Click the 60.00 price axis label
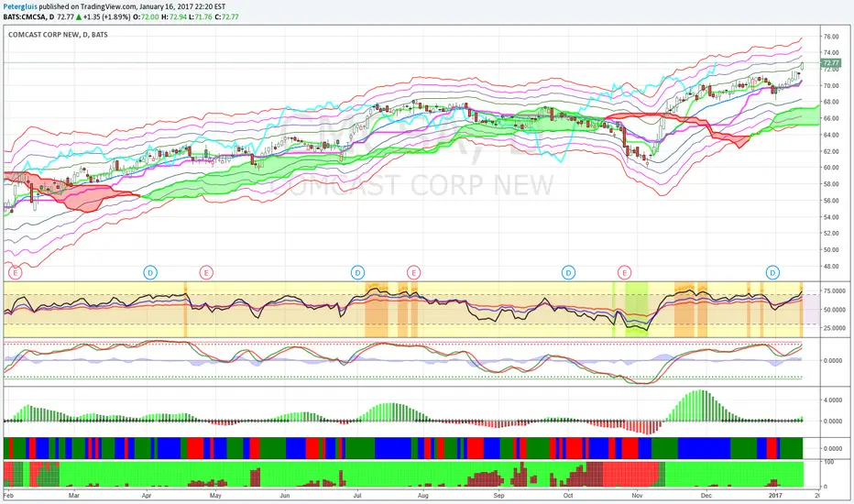Image resolution: width=854 pixels, height=504 pixels. click(831, 168)
